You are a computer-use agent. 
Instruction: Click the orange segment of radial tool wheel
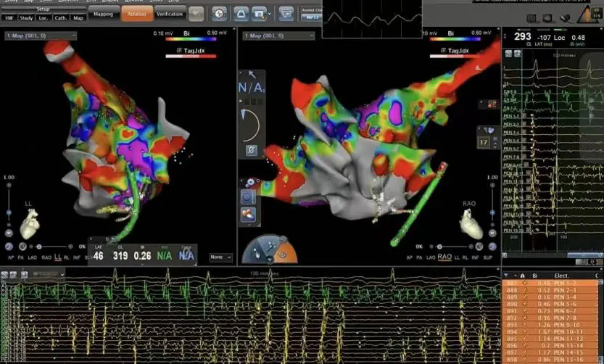(288, 252)
